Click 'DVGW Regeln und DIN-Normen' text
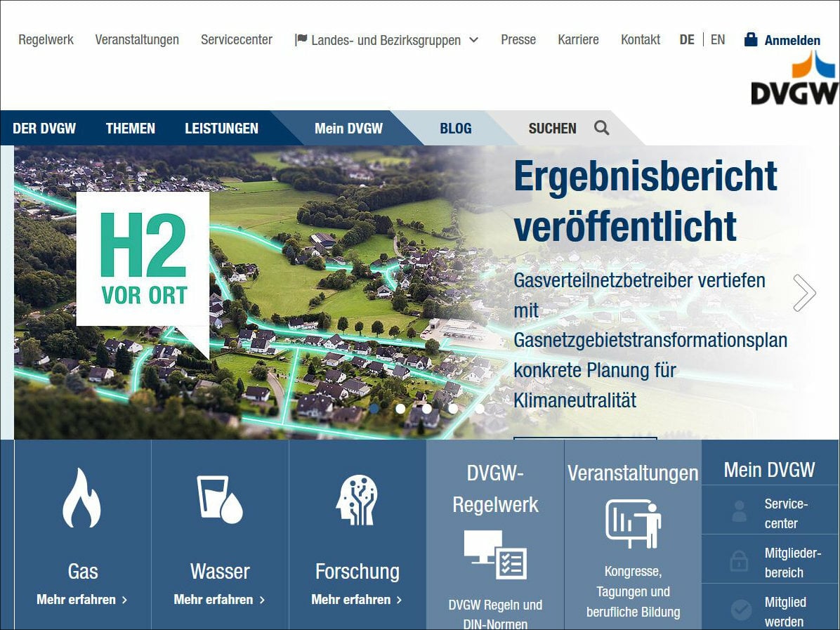The image size is (840, 630). 496,615
